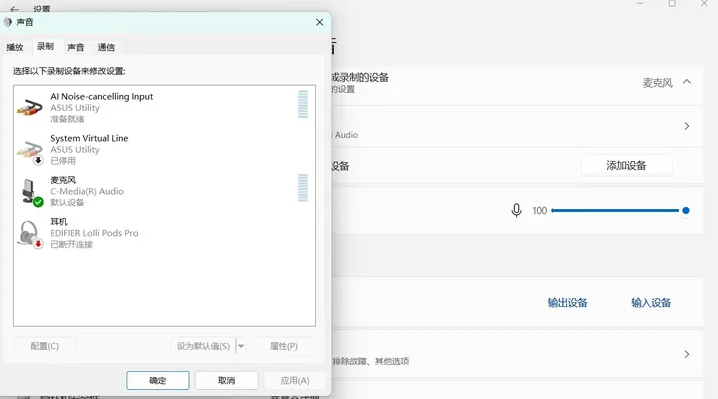718x399 pixels.
Task: Switch to the 声音 tab
Action: [x=76, y=47]
